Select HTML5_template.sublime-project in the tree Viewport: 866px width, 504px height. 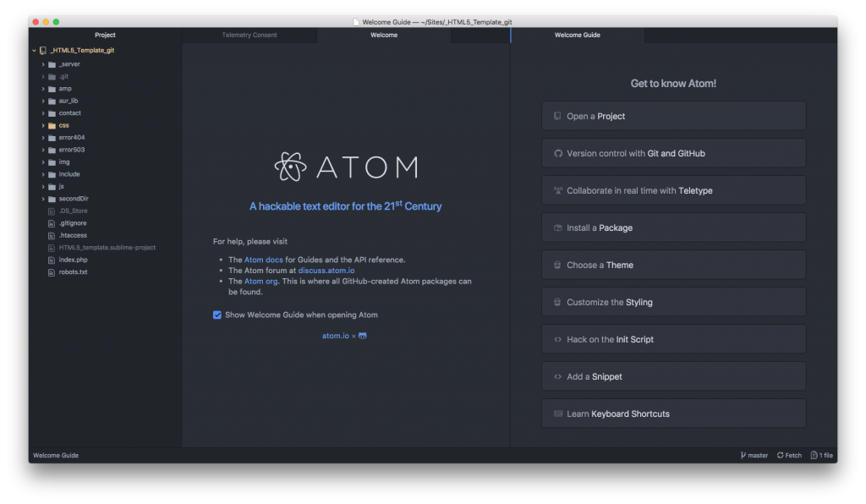pos(107,248)
